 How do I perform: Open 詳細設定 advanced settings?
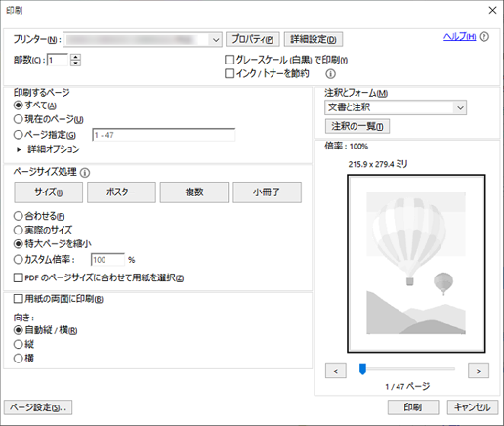click(314, 39)
